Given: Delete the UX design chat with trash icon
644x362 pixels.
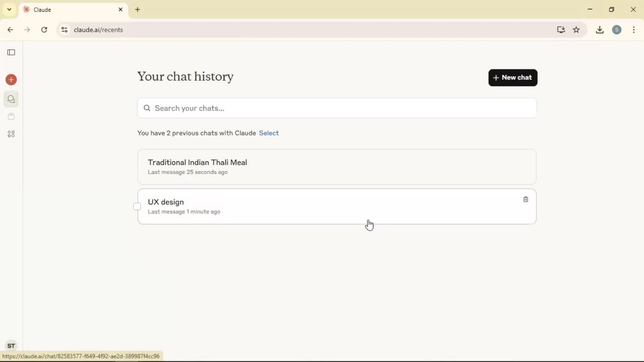Looking at the screenshot, I should pos(526,199).
